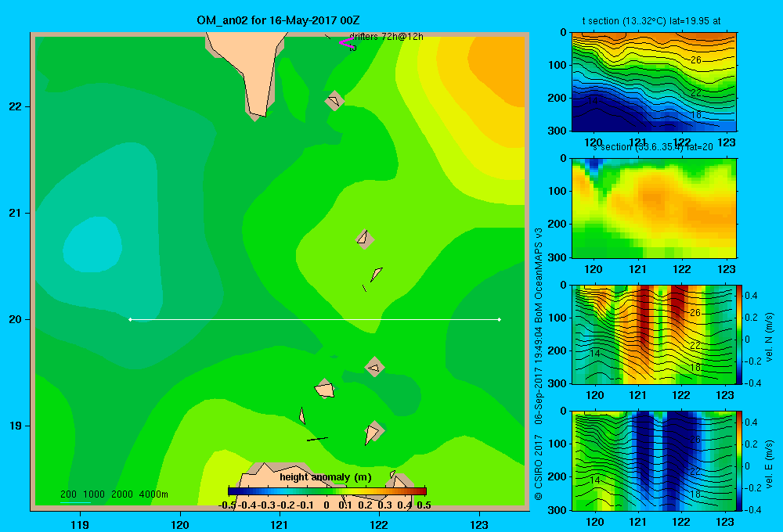Open the salinity section plot
Viewport: 783px width, 532px height.
pyautogui.click(x=654, y=208)
